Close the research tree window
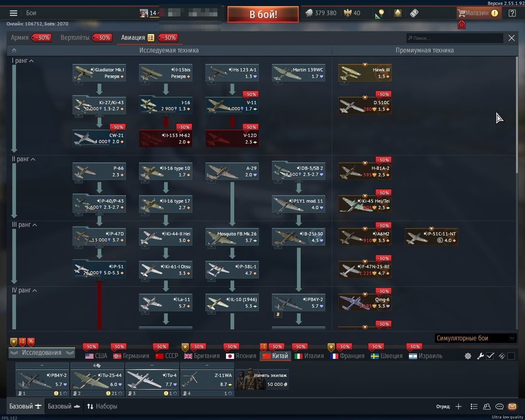Viewport: 525px width, 420px height. tap(511, 38)
